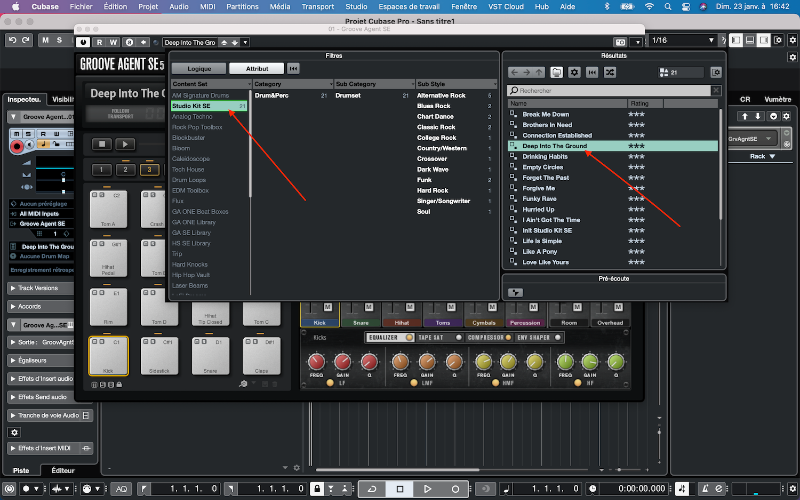Select pad group 2 button
Screen dimensions: 800x500
click(x=125, y=169)
